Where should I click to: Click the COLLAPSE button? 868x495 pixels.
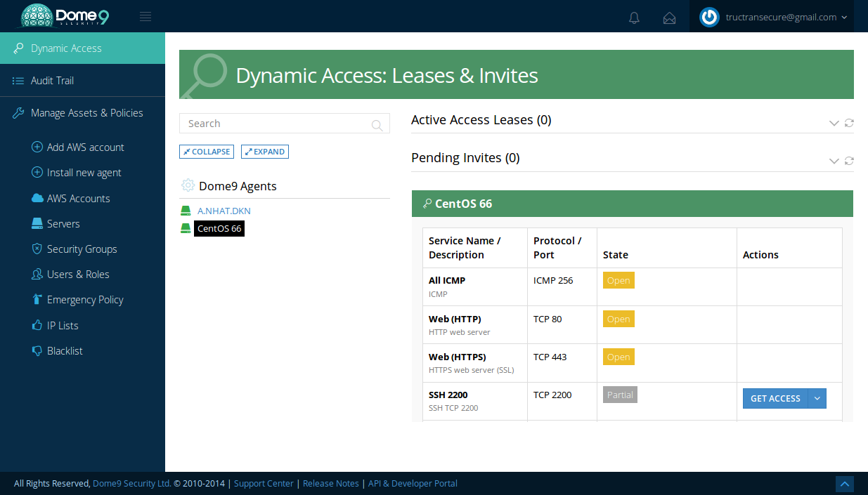tap(207, 152)
